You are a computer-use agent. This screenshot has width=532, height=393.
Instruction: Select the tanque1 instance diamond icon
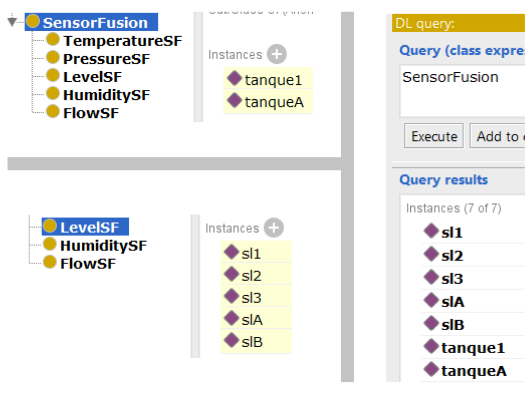(x=234, y=78)
